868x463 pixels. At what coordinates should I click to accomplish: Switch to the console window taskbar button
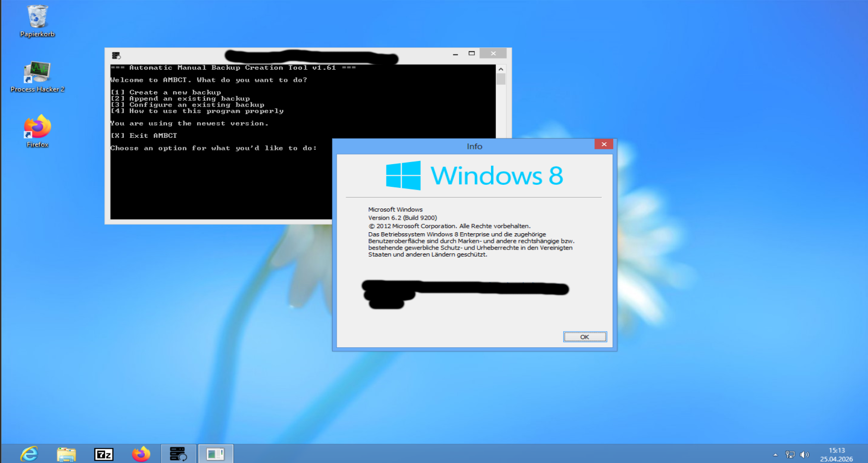coord(178,454)
